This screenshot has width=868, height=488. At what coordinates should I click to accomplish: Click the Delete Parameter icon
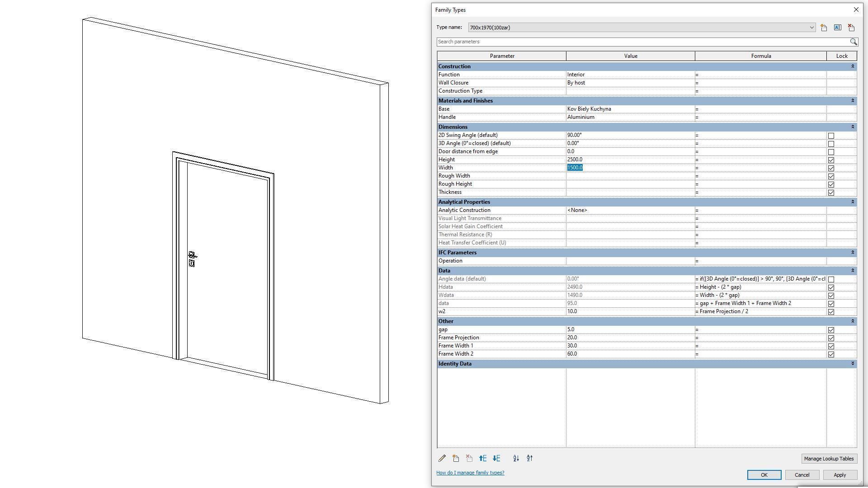pos(469,458)
